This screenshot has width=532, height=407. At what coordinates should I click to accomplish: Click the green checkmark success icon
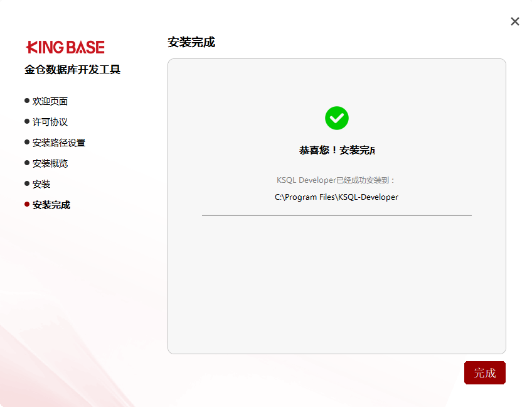pyautogui.click(x=336, y=118)
